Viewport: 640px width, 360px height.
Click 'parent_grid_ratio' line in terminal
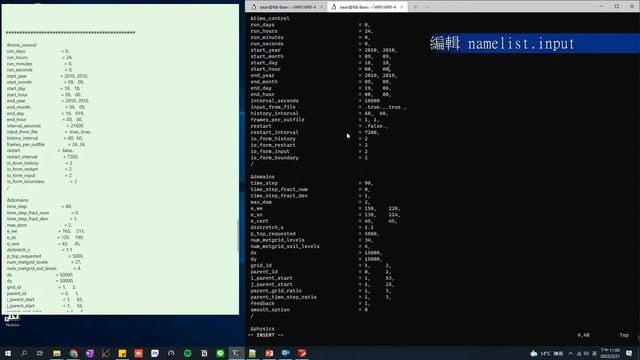pos(321,291)
